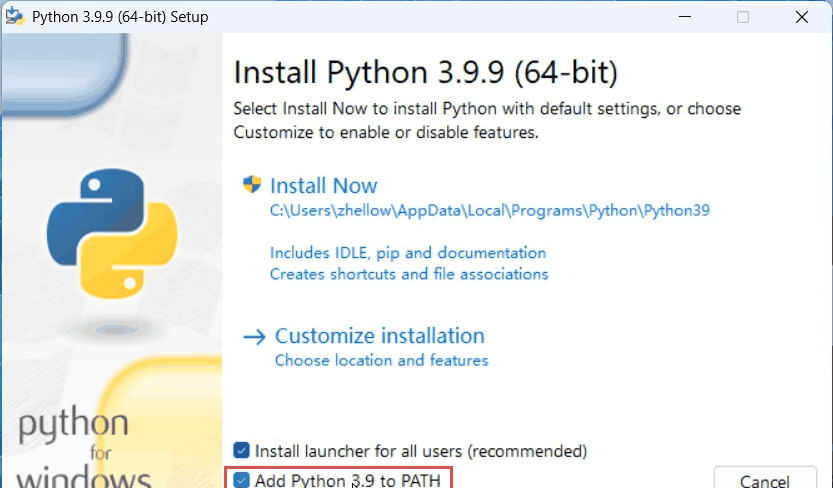The height and width of the screenshot is (488, 833).
Task: Click the 'Python 3.9.9 (64-bit) Setup' window title
Action: [120, 17]
